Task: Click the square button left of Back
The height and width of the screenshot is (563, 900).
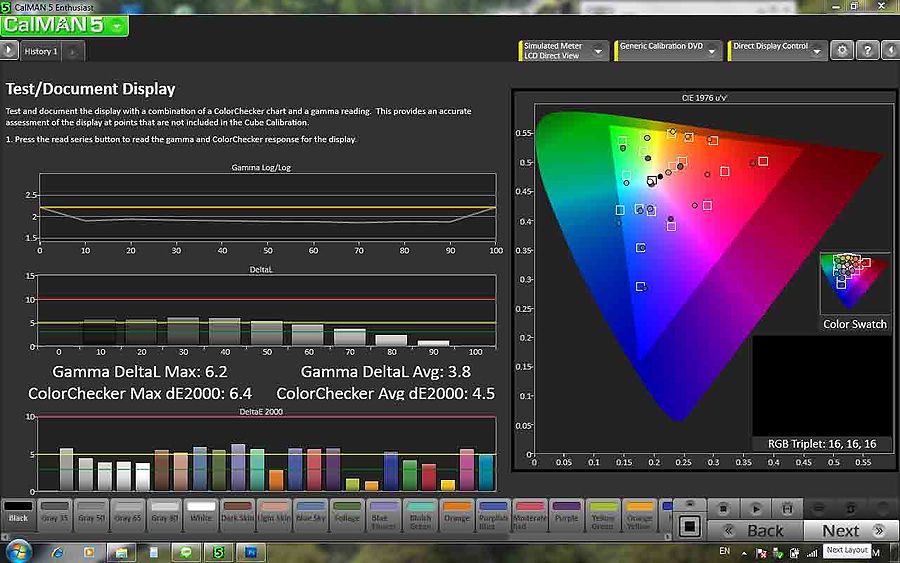Action: [x=688, y=525]
